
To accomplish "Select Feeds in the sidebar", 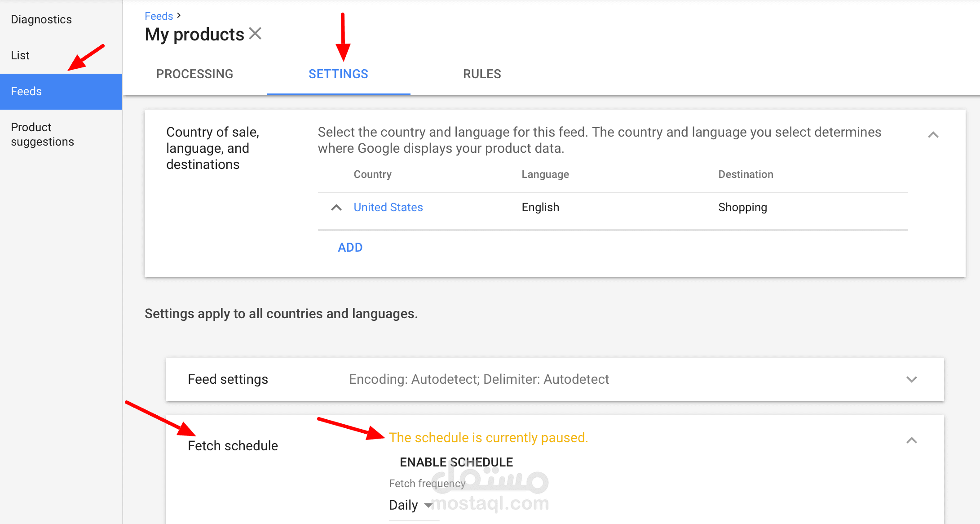I will click(x=61, y=91).
